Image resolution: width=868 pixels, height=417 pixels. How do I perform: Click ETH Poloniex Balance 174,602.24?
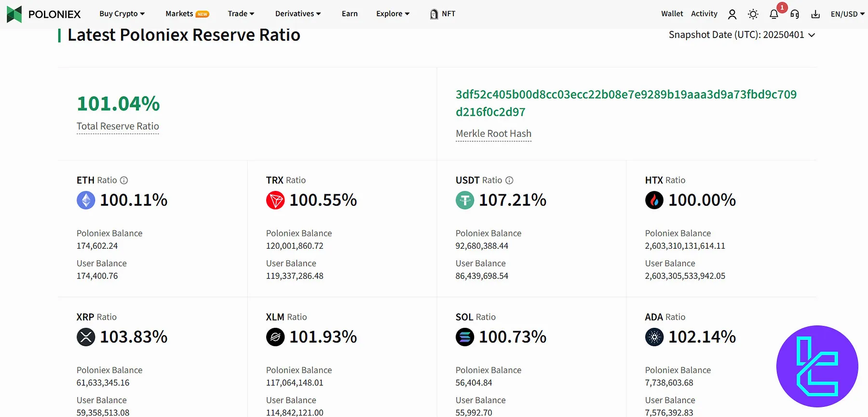pos(97,246)
